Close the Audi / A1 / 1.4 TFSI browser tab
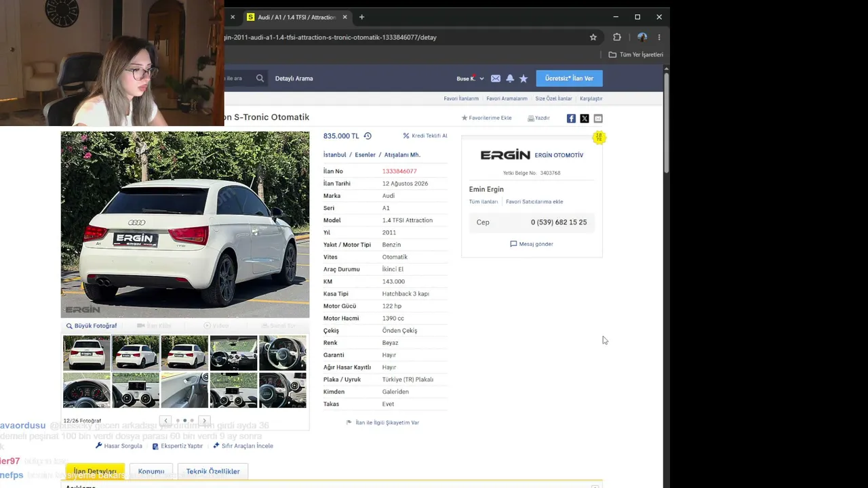 click(x=344, y=17)
